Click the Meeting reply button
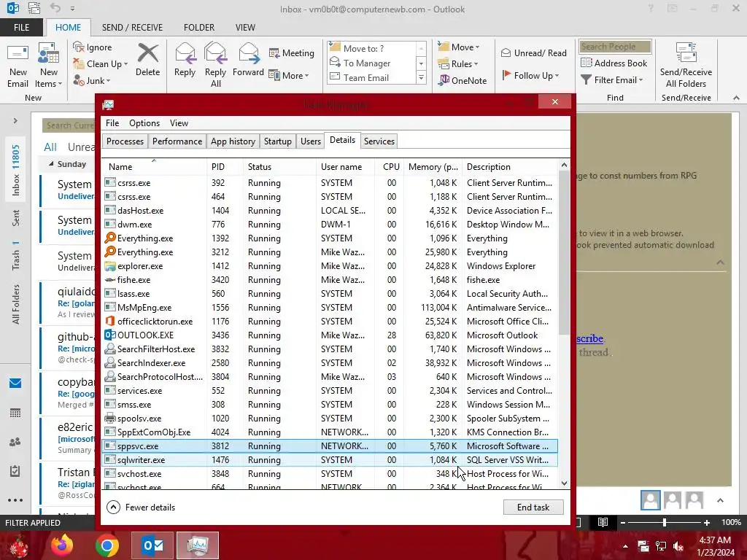The height and width of the screenshot is (560, 747). pos(292,52)
